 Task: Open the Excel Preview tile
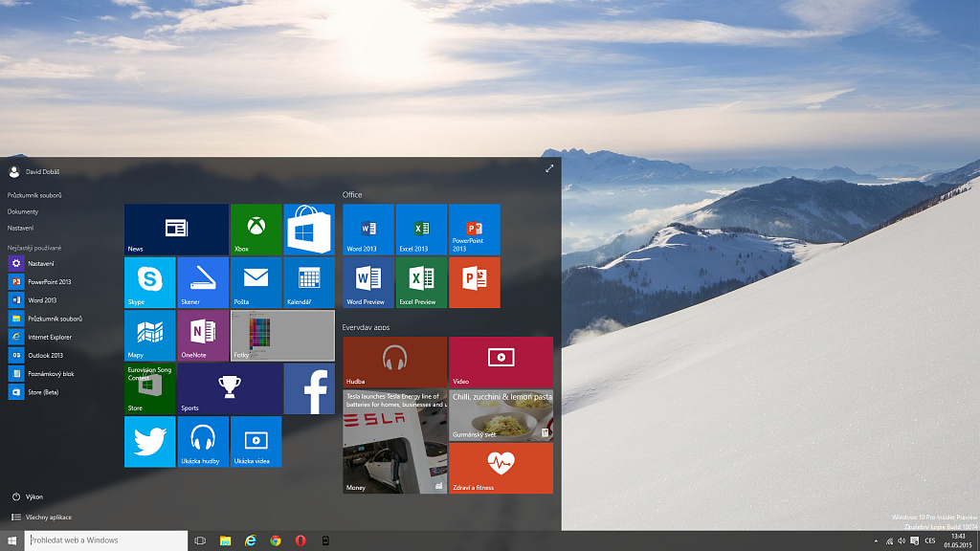coord(421,282)
